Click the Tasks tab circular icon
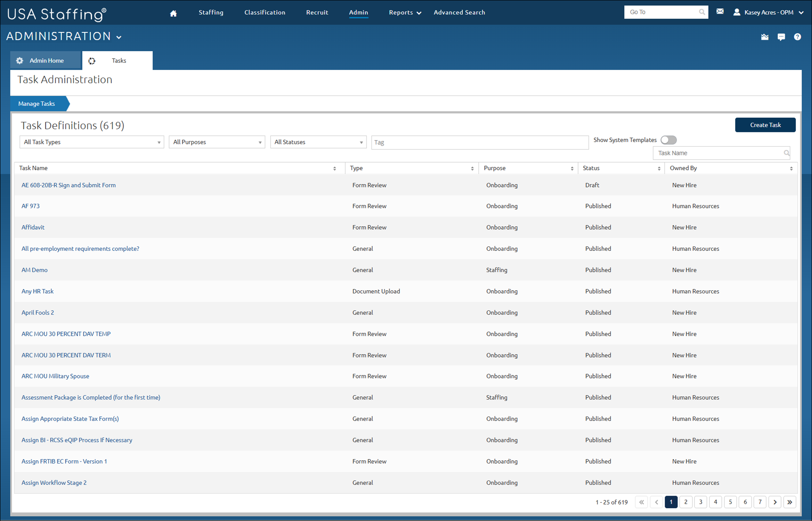The height and width of the screenshot is (521, 812). (x=92, y=61)
